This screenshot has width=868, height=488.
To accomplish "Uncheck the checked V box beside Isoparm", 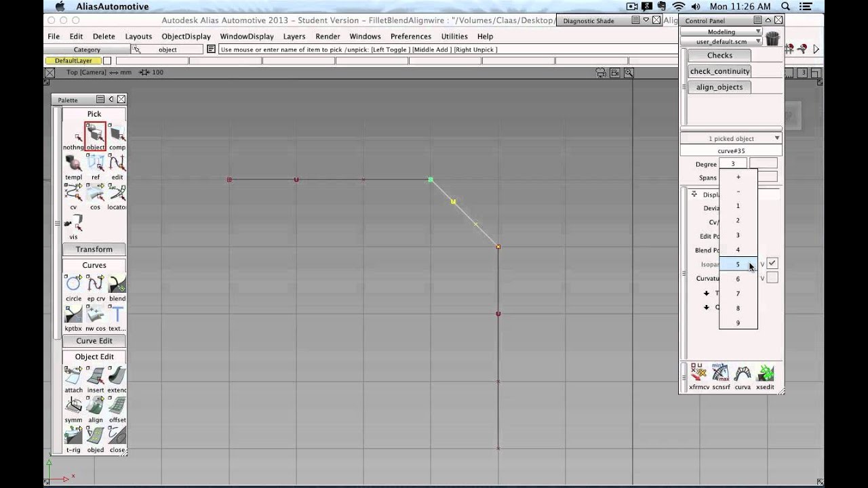I will tap(772, 264).
